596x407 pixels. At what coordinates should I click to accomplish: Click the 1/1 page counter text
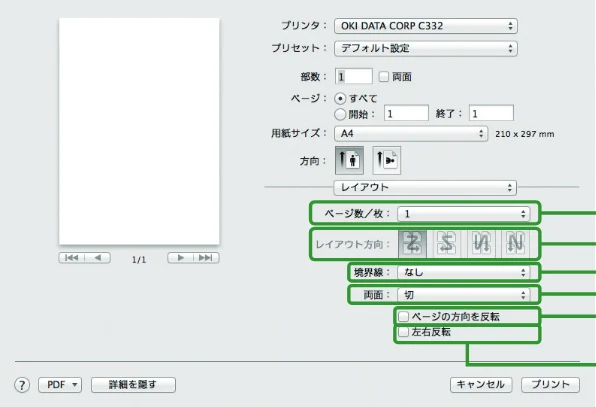click(139, 260)
